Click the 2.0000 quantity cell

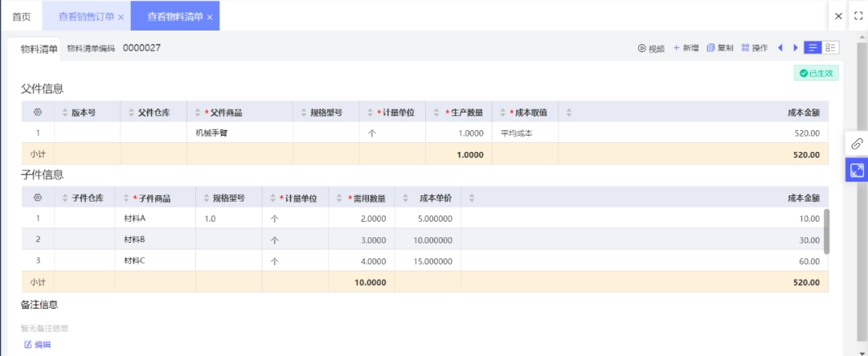pos(362,218)
